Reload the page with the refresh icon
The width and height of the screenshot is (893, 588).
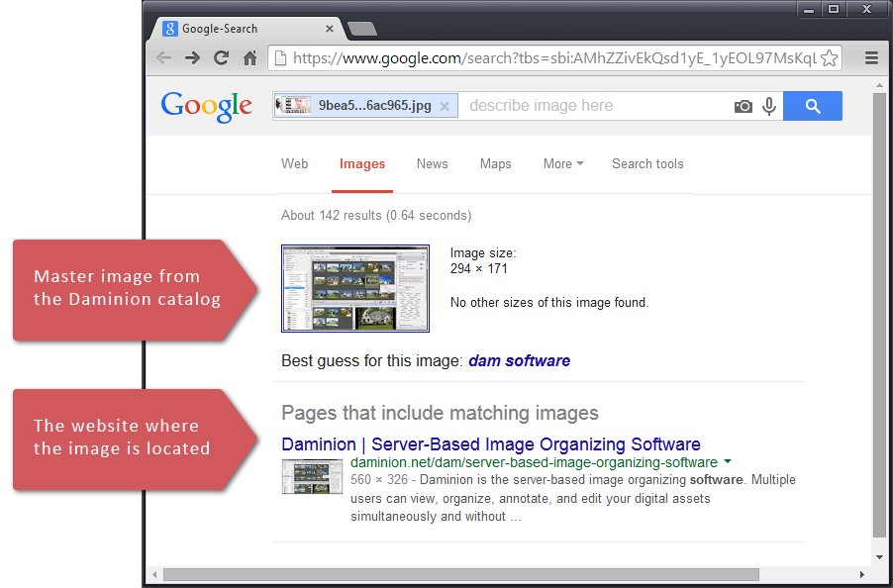(221, 57)
